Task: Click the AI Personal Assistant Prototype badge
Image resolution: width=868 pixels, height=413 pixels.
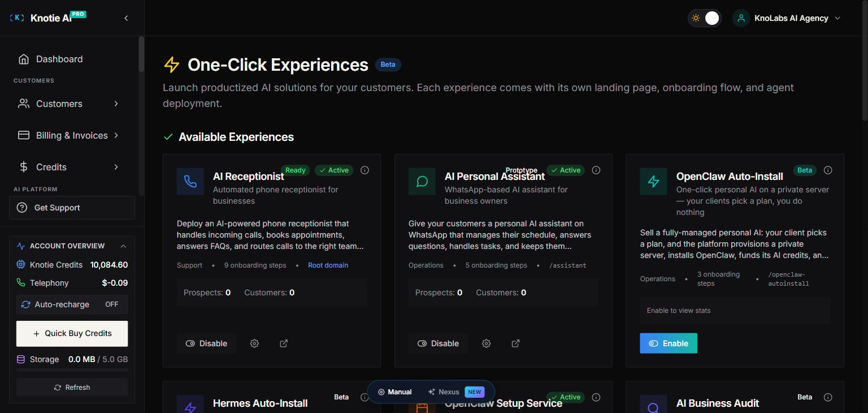Action: (x=522, y=170)
